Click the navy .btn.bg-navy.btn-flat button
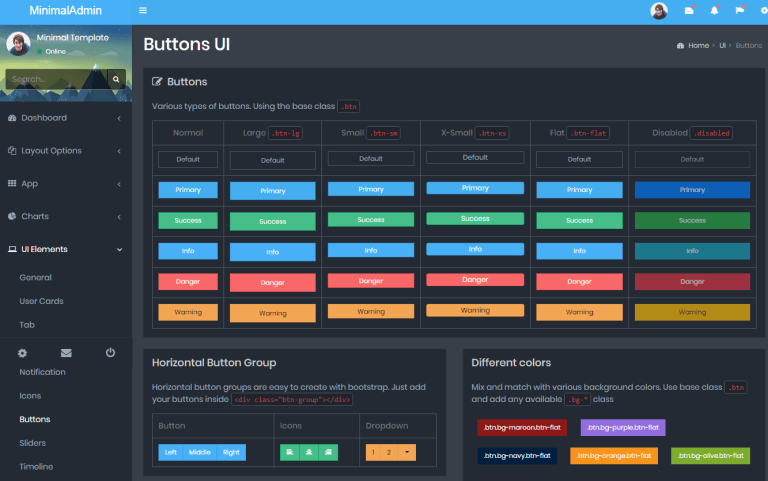The image size is (768, 481). (x=517, y=456)
